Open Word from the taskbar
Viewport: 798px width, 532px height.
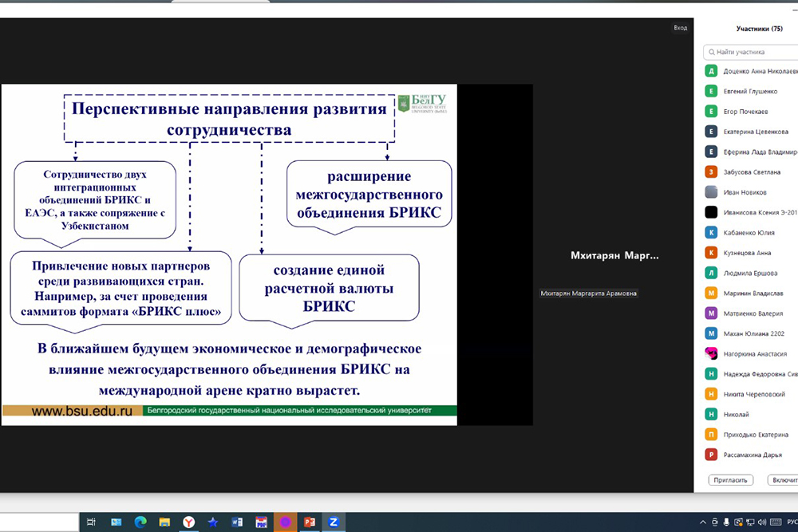pos(237,522)
